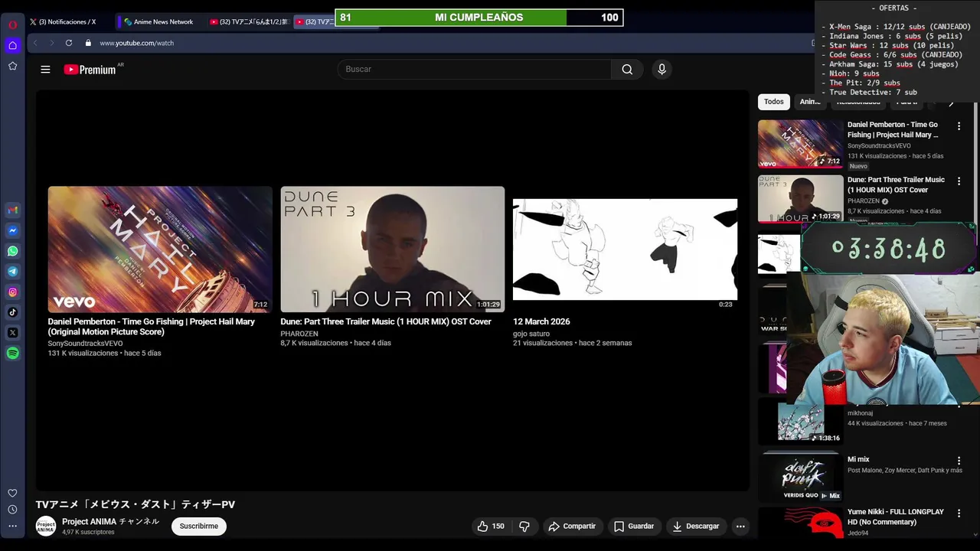Open Opera bookmarks star in sidebar

coord(12,66)
